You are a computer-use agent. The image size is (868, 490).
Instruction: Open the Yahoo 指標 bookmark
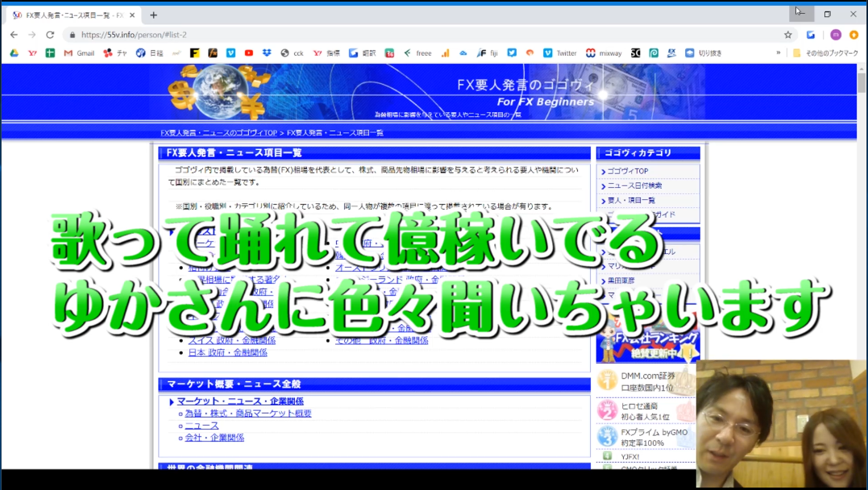pos(326,52)
